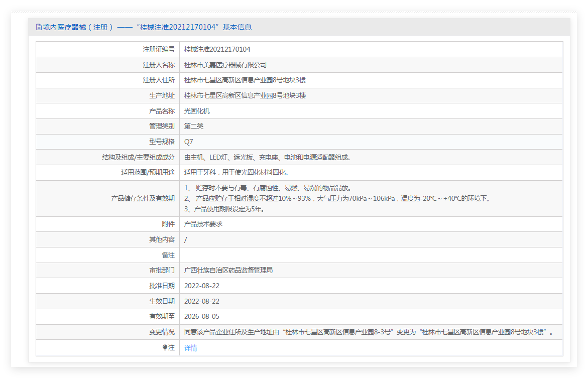Click the 备注 row label
The image size is (588, 378).
[168, 255]
